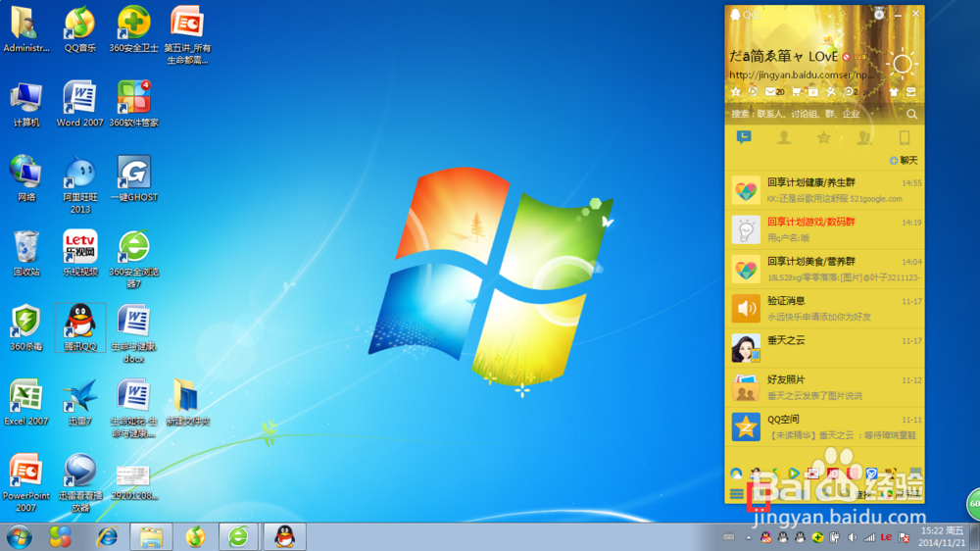Click the QQ penguin taskbar button
This screenshot has height=551, width=980.
pyautogui.click(x=285, y=537)
